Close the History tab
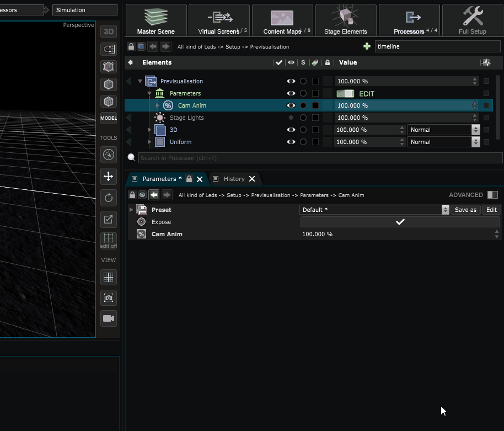The image size is (504, 431). [x=252, y=179]
